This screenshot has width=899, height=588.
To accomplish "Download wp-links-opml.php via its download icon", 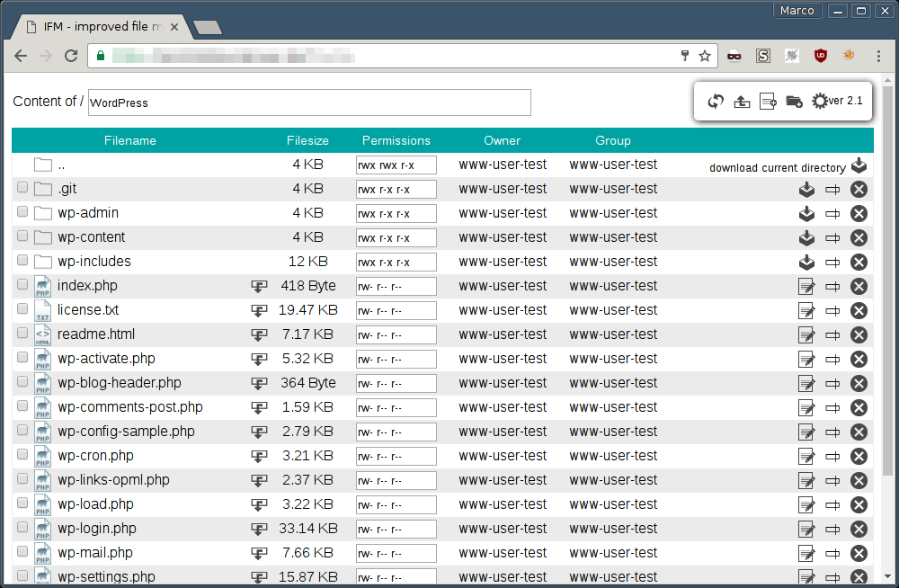I will (259, 481).
